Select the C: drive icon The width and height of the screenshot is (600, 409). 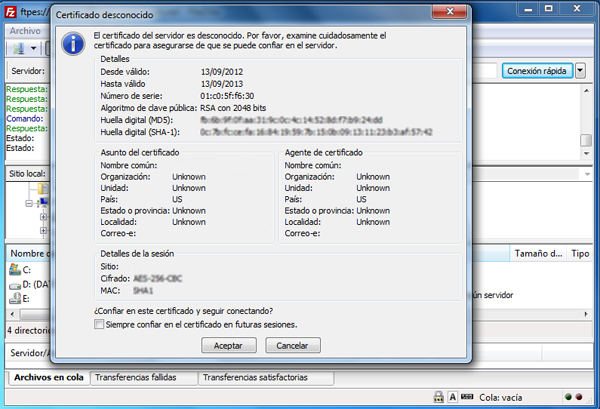pos(15,269)
